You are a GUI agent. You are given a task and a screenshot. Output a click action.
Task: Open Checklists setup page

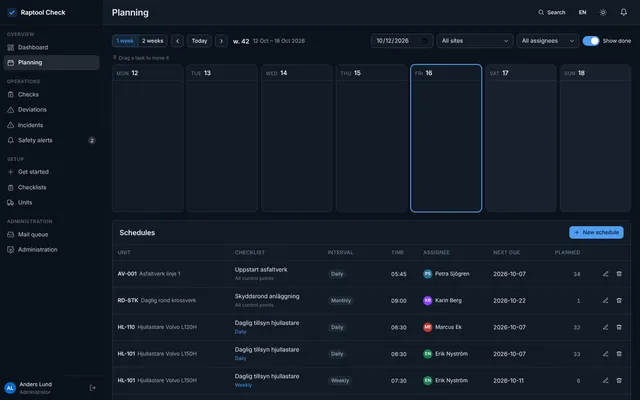coord(51,187)
